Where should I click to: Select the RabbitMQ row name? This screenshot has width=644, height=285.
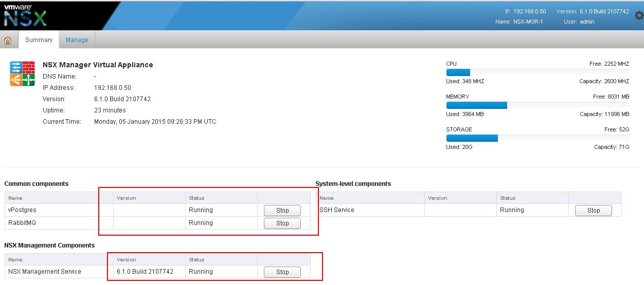pos(22,223)
